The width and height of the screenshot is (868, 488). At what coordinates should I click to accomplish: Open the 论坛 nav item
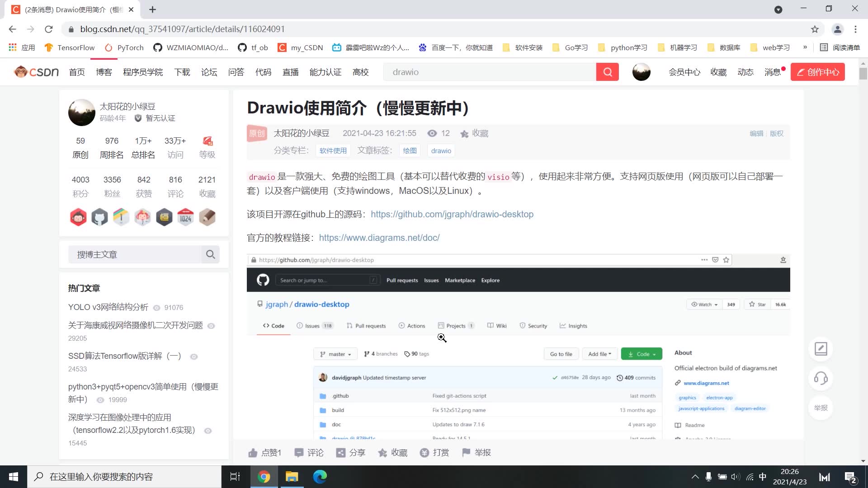(x=209, y=72)
